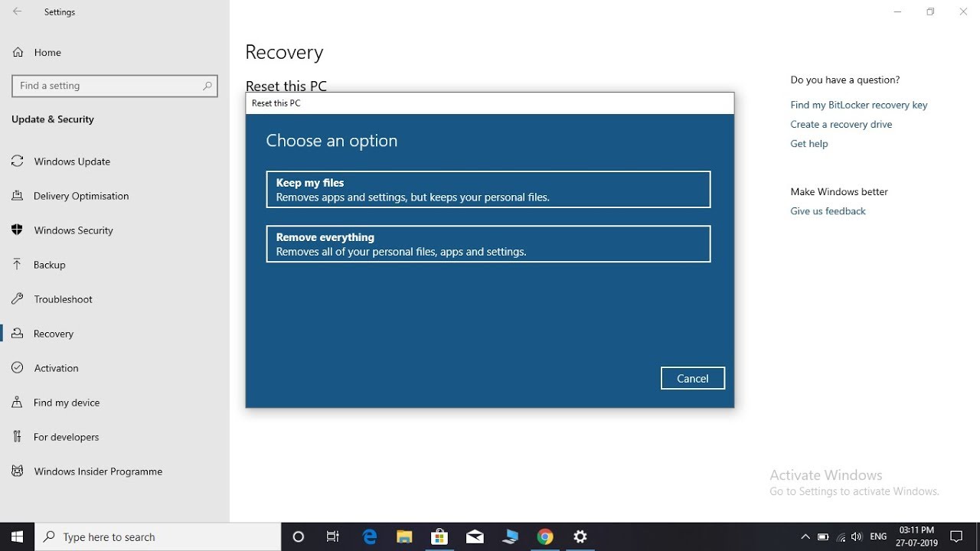Select Delivery Optimisation in sidebar

point(115,196)
